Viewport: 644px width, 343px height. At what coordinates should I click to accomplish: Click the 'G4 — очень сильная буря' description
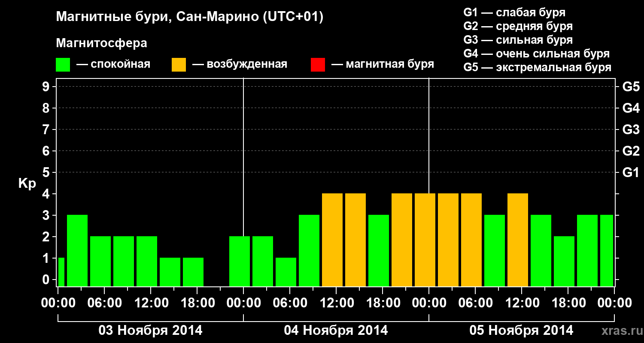(x=537, y=54)
